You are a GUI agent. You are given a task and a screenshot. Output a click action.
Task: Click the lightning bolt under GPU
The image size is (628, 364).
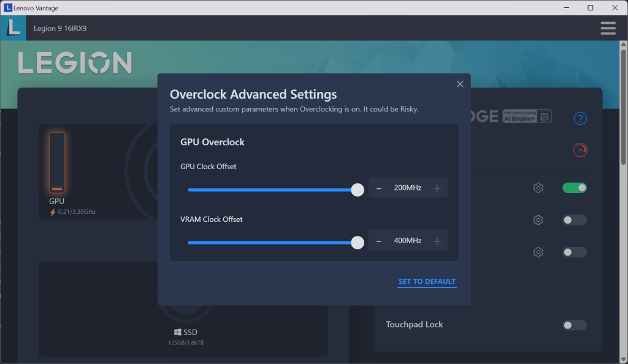coord(53,212)
